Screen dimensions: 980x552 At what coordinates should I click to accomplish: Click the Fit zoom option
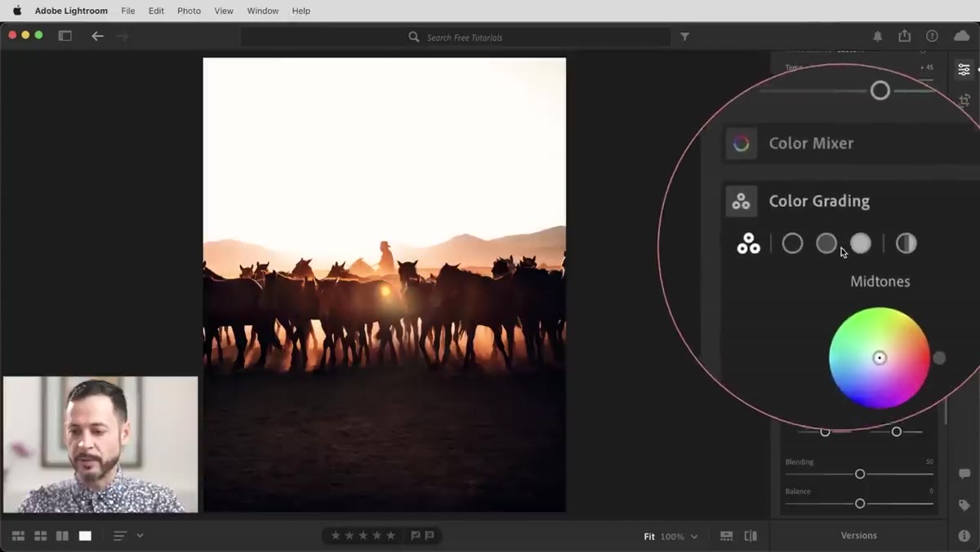click(x=649, y=536)
